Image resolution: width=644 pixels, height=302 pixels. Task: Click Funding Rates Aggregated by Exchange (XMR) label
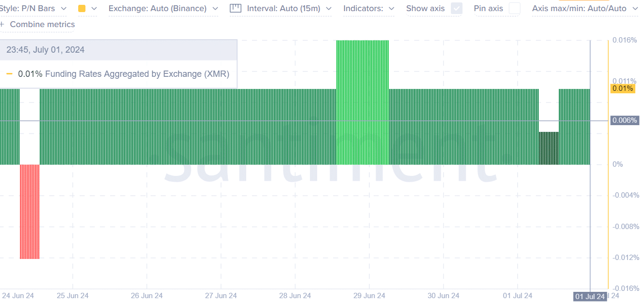137,74
